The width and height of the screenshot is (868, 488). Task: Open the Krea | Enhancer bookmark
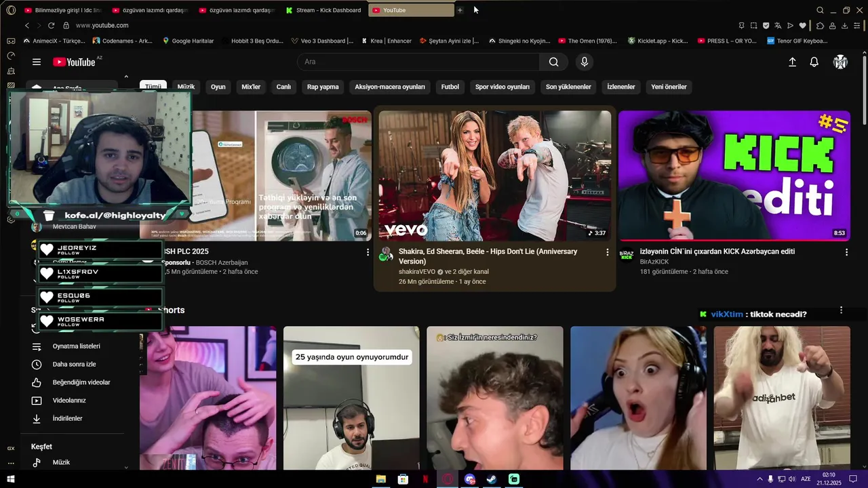point(386,41)
